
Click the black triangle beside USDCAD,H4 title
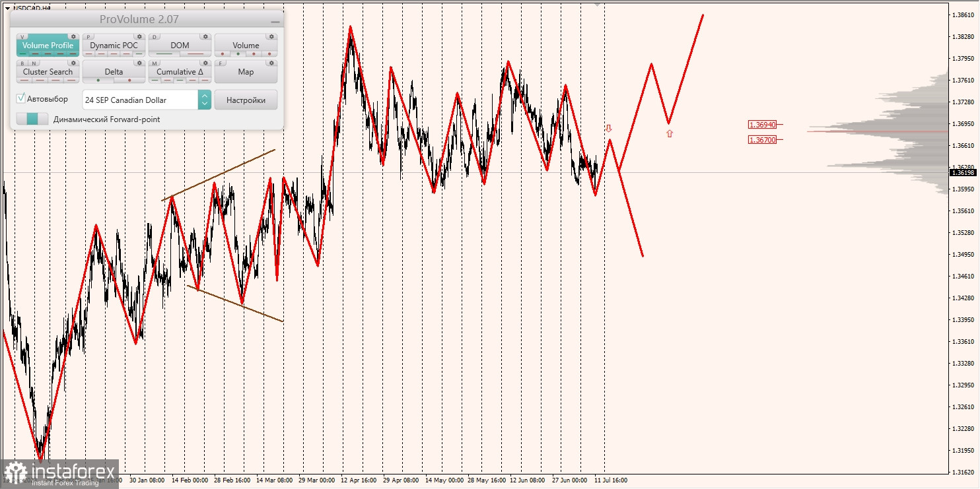7,8
